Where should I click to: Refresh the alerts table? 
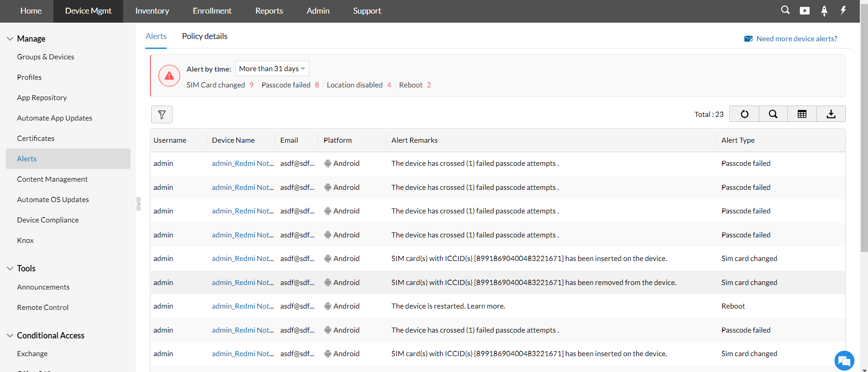[744, 114]
